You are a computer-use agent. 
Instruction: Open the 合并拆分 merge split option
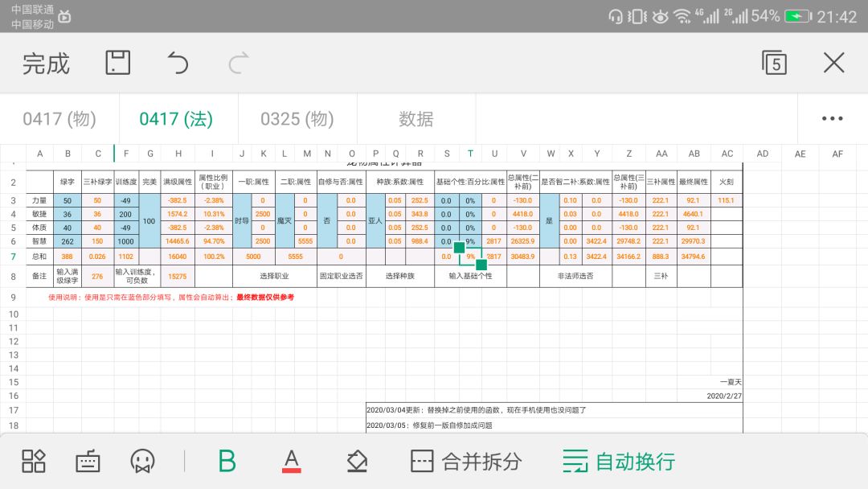466,461
